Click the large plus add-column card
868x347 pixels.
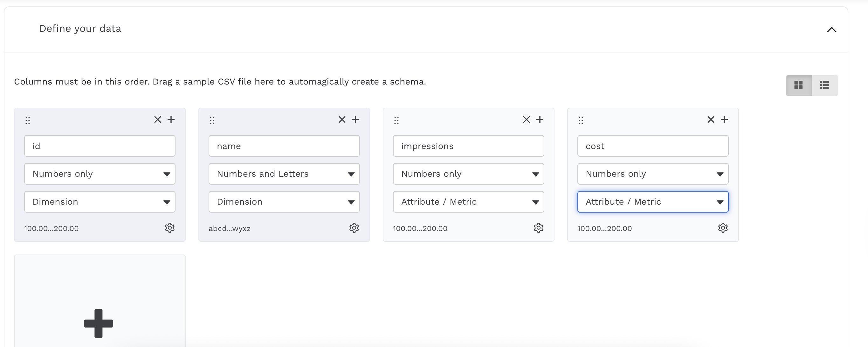coord(98,323)
